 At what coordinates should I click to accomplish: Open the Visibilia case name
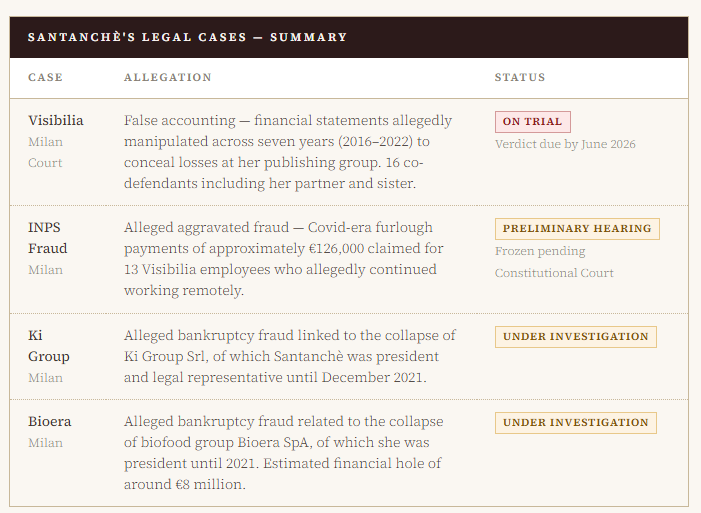pyautogui.click(x=56, y=121)
